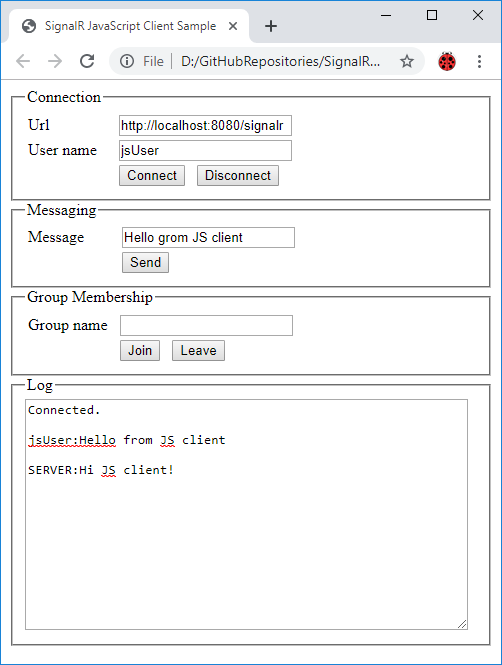The width and height of the screenshot is (502, 665).
Task: Open a new tab with plus icon
Action: click(271, 26)
